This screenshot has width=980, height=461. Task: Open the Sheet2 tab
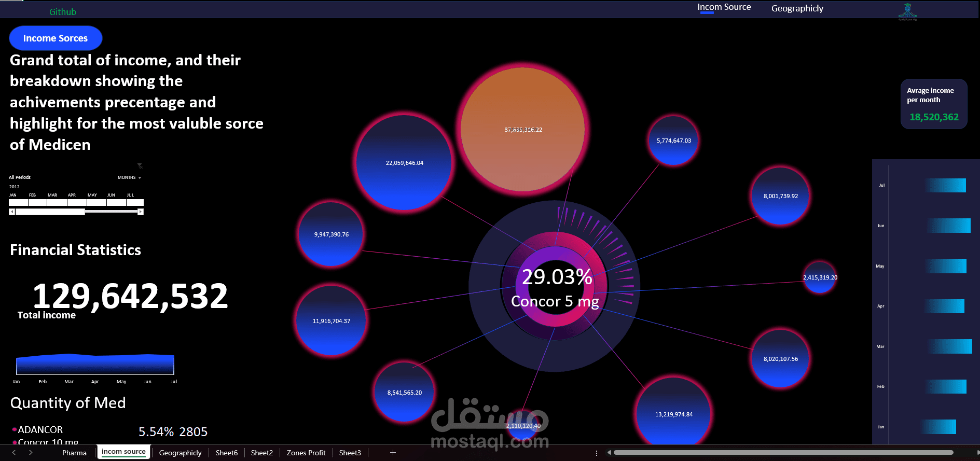coord(262,453)
